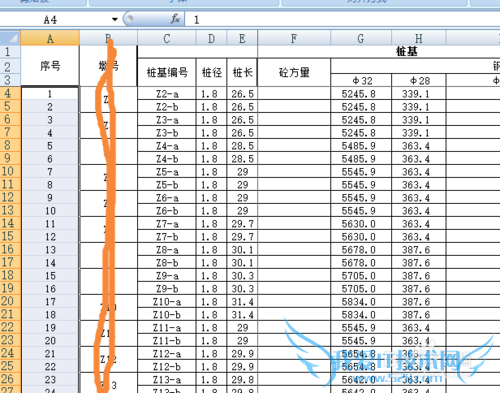
Task: Select cell Z10-b
Action: 167,315
